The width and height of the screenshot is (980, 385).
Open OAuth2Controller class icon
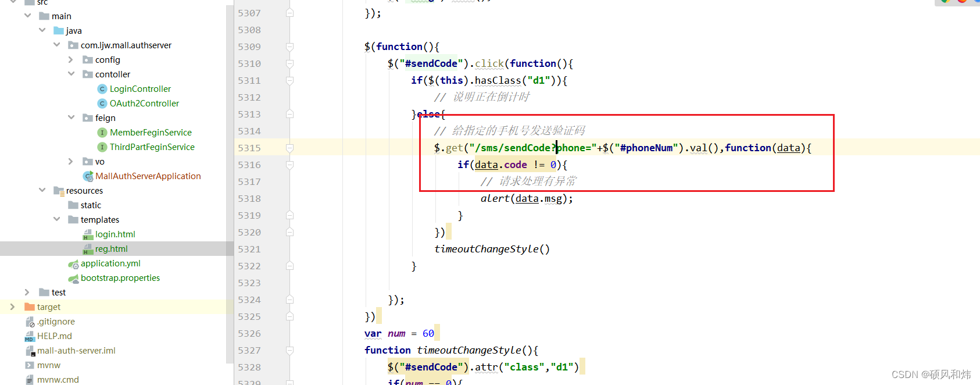click(x=102, y=103)
